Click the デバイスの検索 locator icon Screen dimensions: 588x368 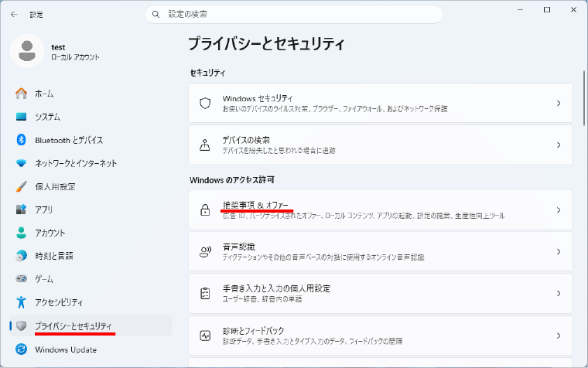click(x=205, y=145)
